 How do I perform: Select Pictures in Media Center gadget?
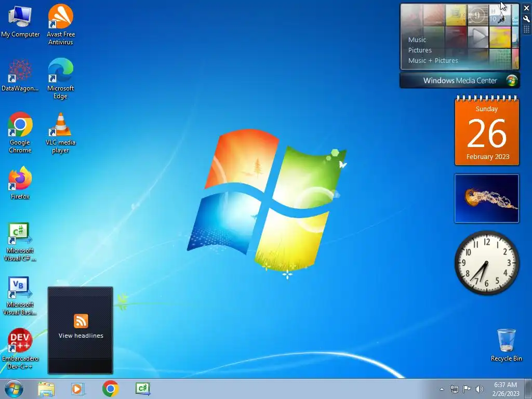click(420, 50)
